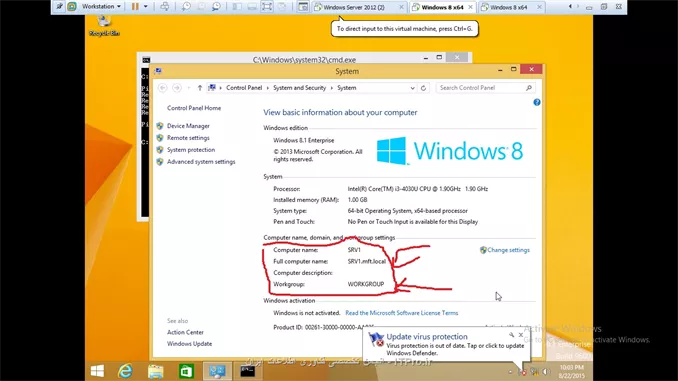Click the refresh icon in address bar
Viewport: 678px width, 381px height.
(x=423, y=88)
